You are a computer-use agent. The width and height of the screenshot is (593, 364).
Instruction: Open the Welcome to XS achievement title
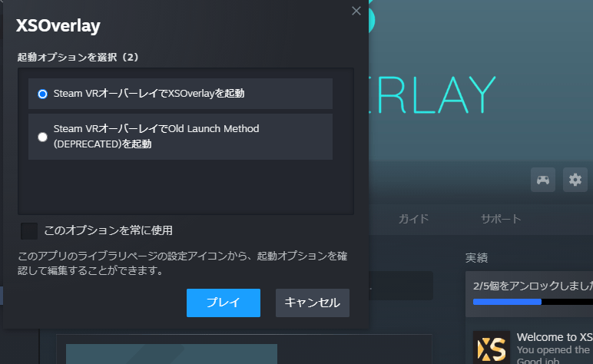[554, 337]
